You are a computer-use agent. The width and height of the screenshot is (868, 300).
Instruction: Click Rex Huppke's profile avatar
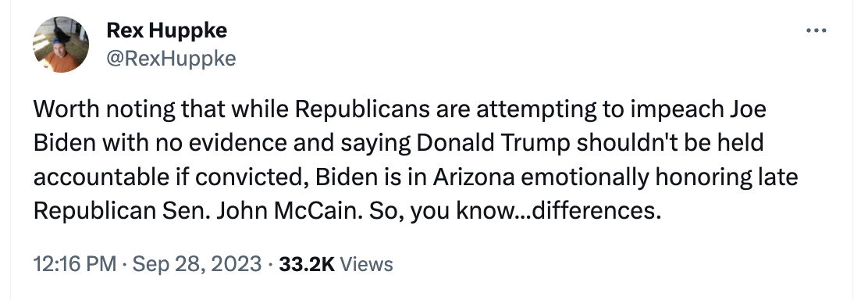(x=61, y=45)
